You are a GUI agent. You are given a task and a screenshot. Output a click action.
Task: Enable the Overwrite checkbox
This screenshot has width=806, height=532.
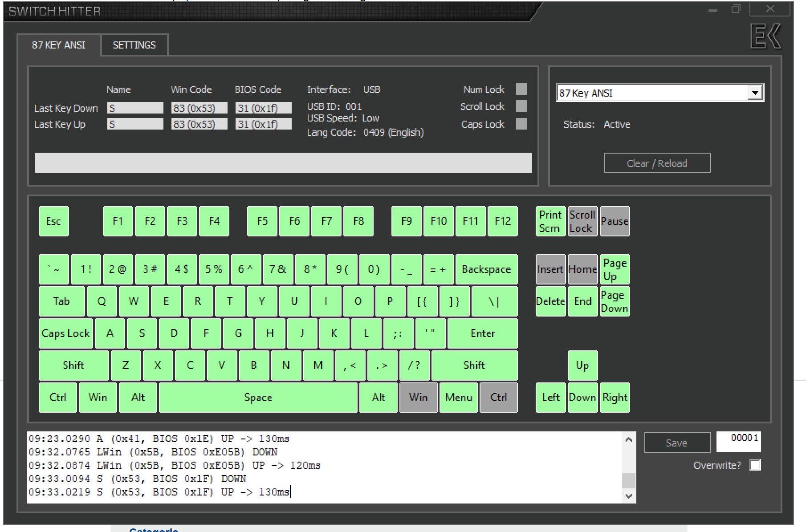coord(755,465)
